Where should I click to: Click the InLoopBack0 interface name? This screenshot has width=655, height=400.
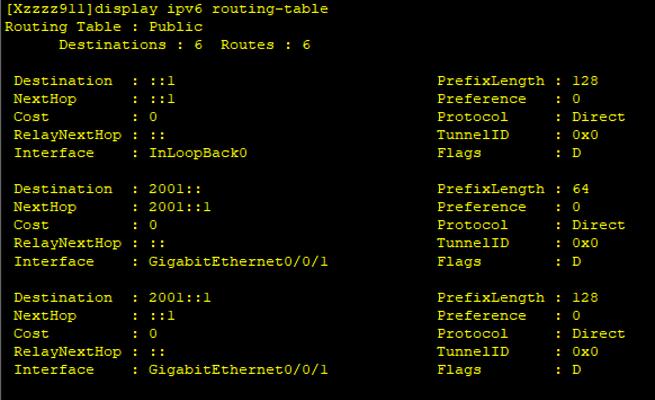198,153
